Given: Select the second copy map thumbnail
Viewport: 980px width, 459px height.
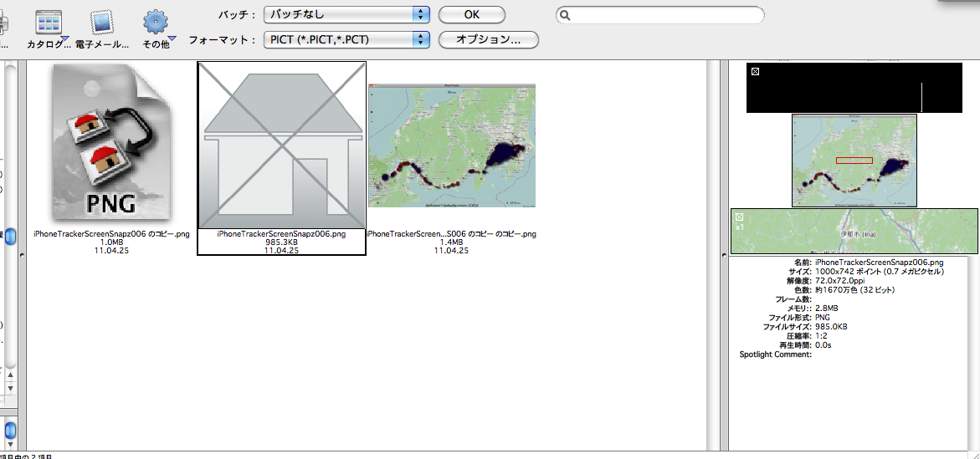Looking at the screenshot, I should pyautogui.click(x=451, y=145).
